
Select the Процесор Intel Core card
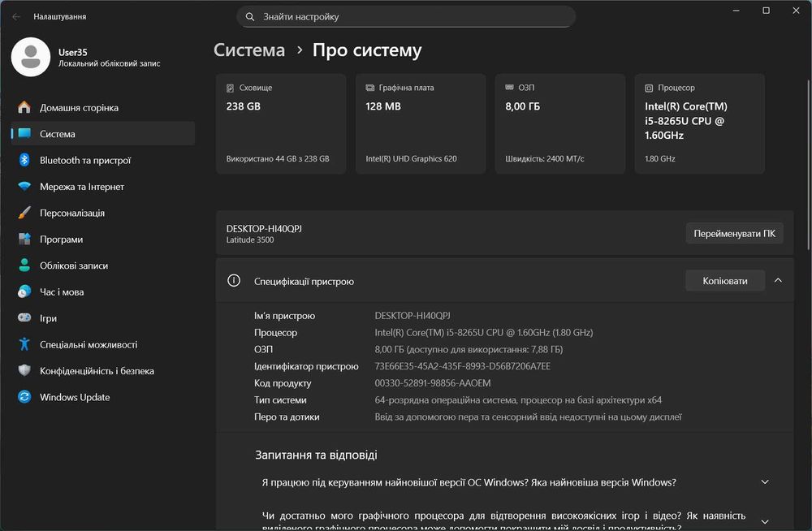[700, 123]
